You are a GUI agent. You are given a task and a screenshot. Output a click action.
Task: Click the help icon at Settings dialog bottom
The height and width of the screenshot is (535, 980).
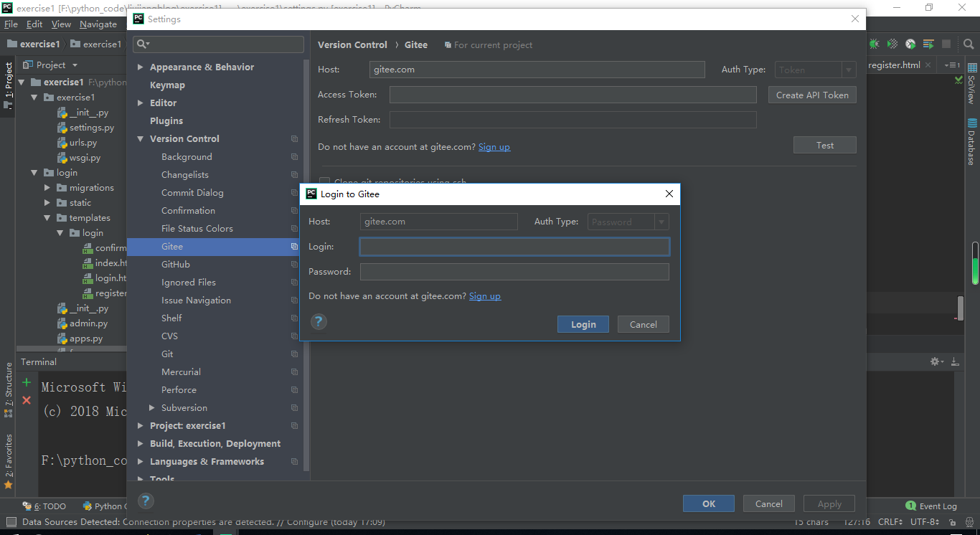point(146,501)
